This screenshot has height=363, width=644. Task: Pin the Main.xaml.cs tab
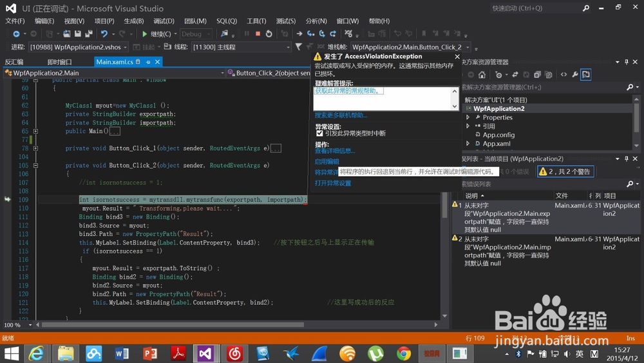(x=148, y=62)
